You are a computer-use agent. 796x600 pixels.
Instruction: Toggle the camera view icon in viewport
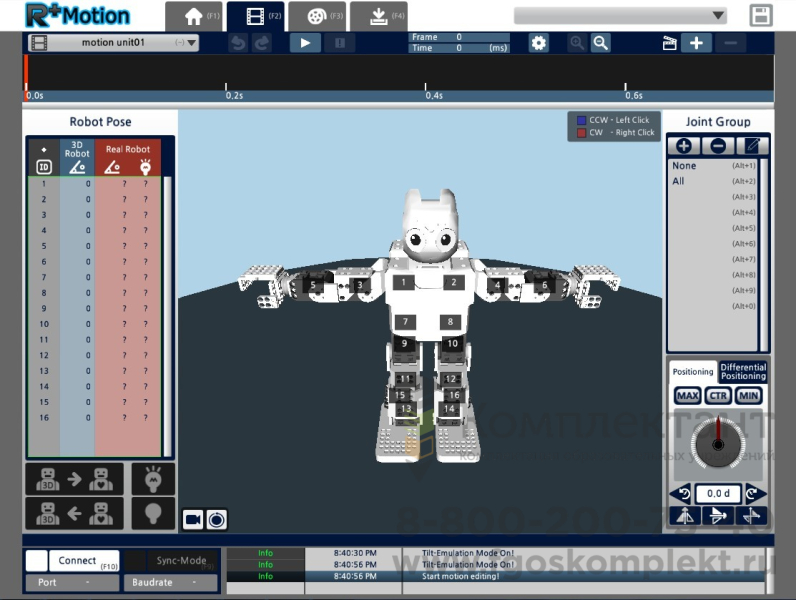pos(193,519)
